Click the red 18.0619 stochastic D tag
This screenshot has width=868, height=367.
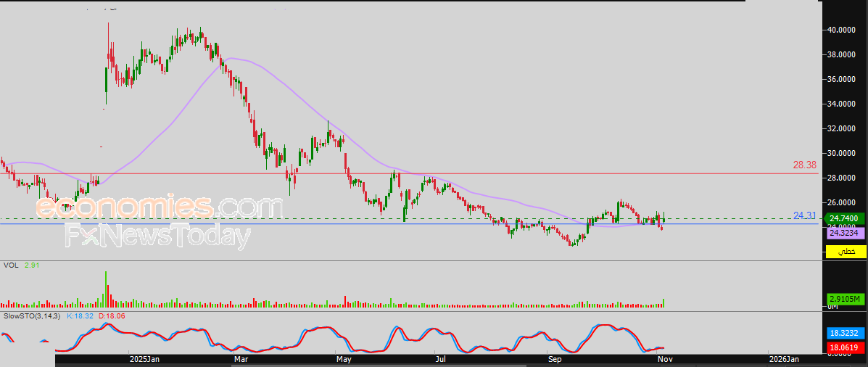click(845, 348)
